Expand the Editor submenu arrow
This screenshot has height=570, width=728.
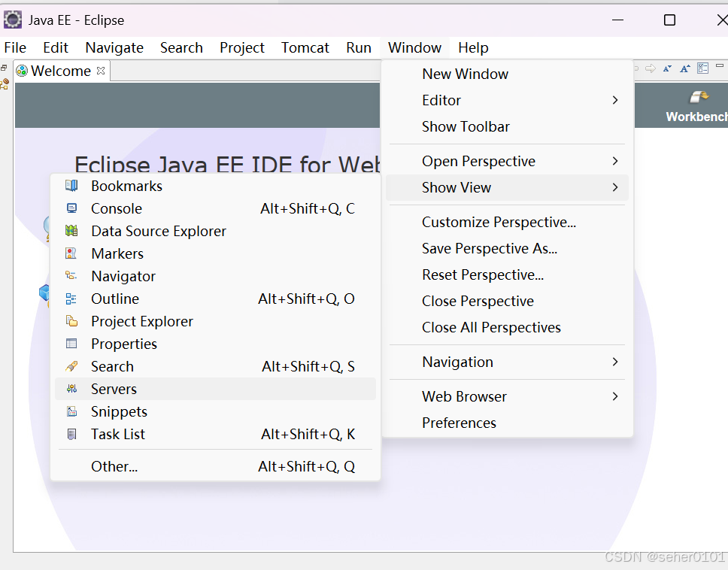click(615, 100)
